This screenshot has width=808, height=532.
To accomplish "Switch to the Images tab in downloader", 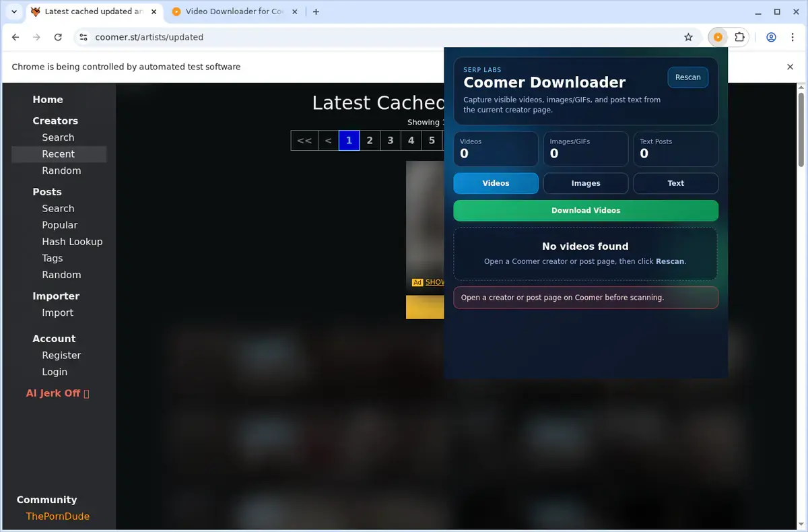I will click(x=586, y=183).
